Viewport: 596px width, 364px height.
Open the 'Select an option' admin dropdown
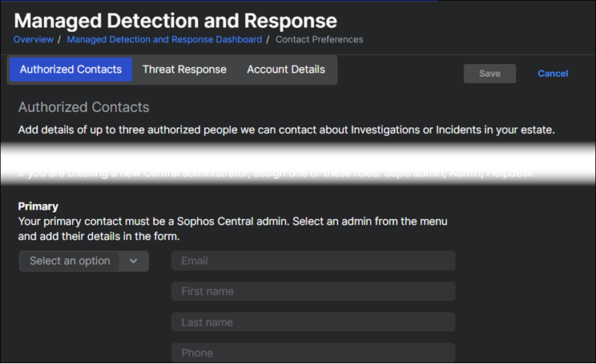(x=70, y=261)
